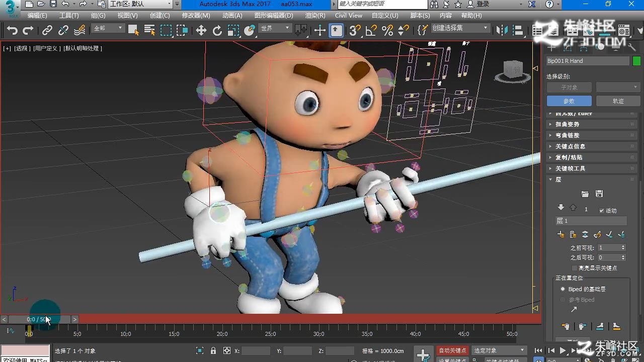Click the 设置关键点 large plus button
The image size is (644, 362).
(x=423, y=354)
